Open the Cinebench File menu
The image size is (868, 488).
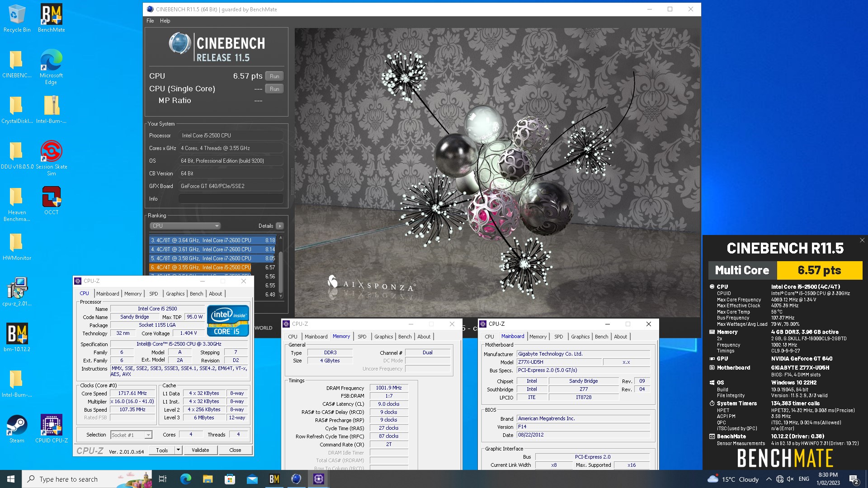(150, 21)
